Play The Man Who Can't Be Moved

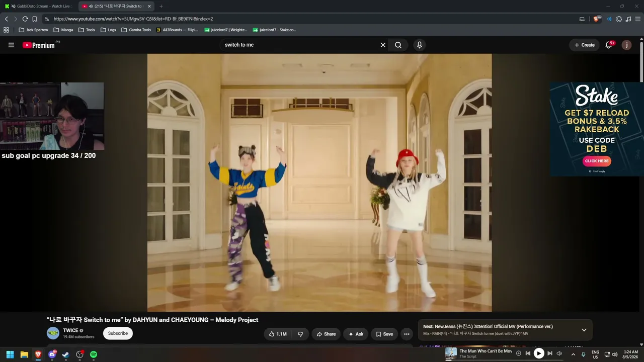click(539, 353)
